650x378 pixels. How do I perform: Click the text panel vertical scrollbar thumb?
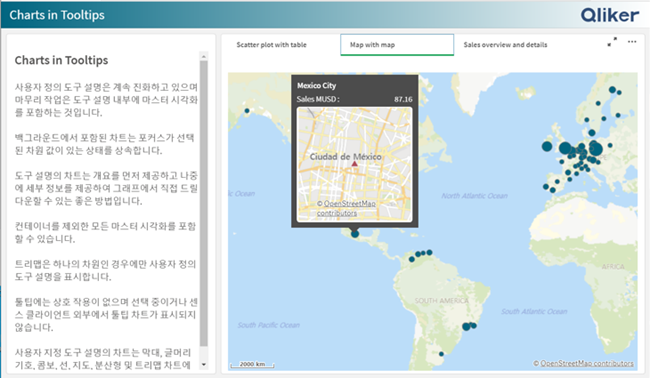point(204,203)
